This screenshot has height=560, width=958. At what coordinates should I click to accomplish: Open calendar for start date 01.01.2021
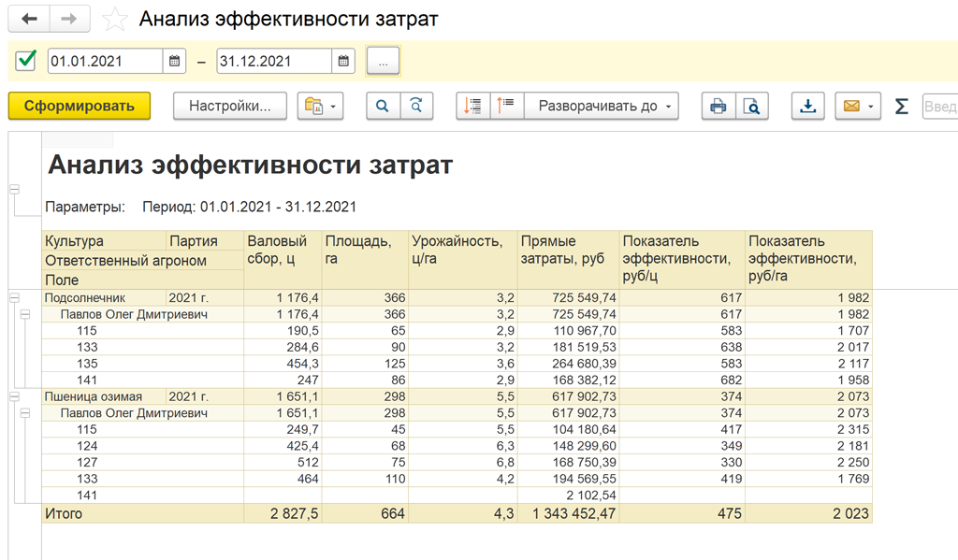tap(175, 62)
